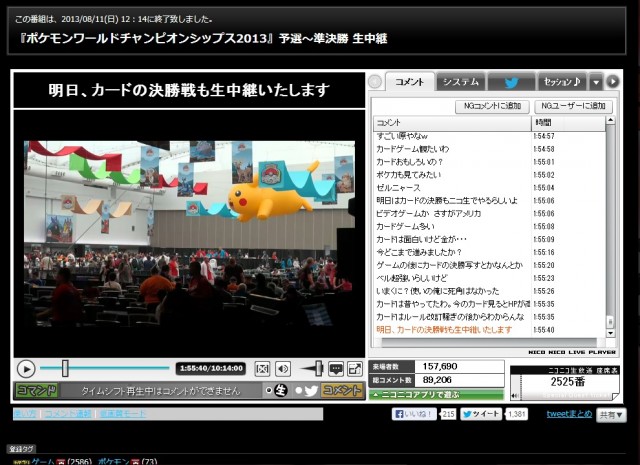Select the Twitter radio option near the comment box

299,390
